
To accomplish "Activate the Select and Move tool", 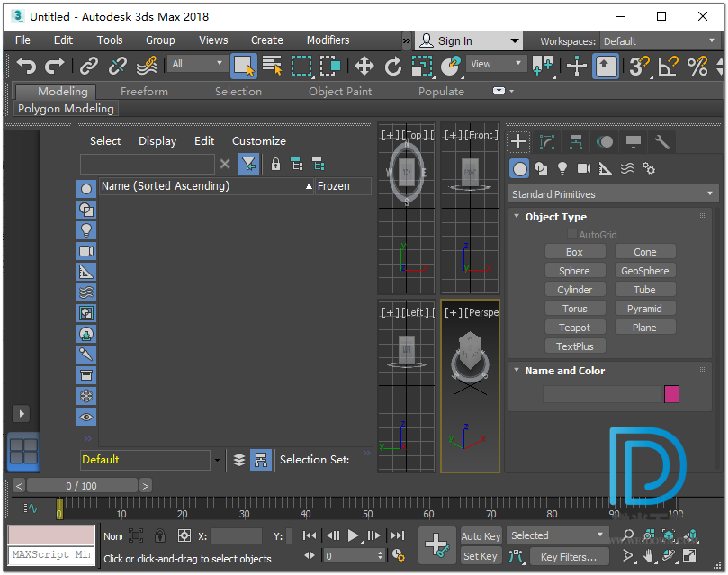I will (x=364, y=66).
